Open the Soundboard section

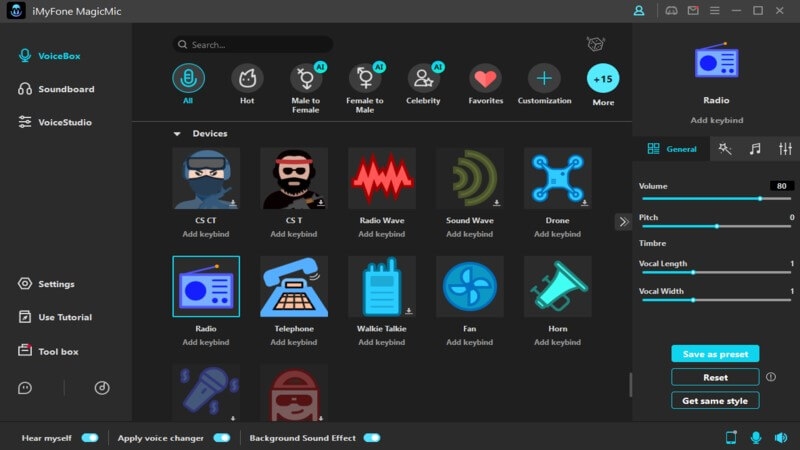point(56,89)
